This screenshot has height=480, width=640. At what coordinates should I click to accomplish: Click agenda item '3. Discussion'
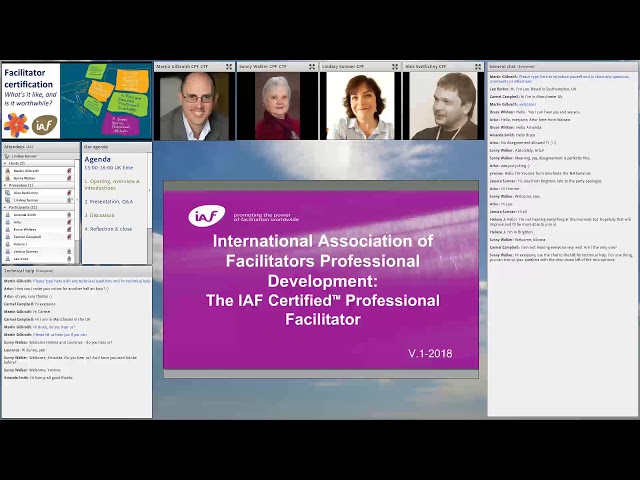[100, 215]
